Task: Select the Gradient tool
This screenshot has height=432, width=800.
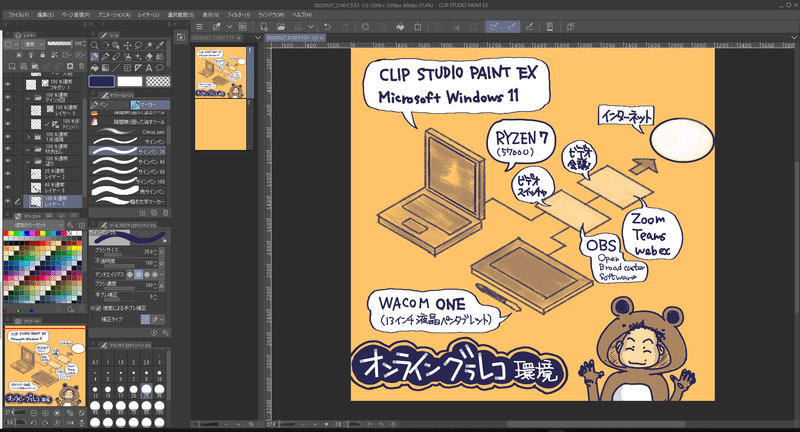Action: click(x=106, y=67)
